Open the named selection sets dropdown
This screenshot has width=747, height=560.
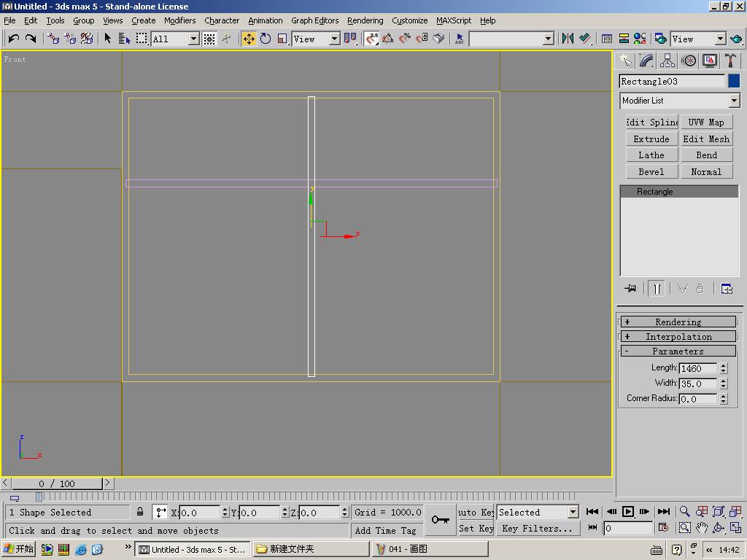(x=549, y=39)
